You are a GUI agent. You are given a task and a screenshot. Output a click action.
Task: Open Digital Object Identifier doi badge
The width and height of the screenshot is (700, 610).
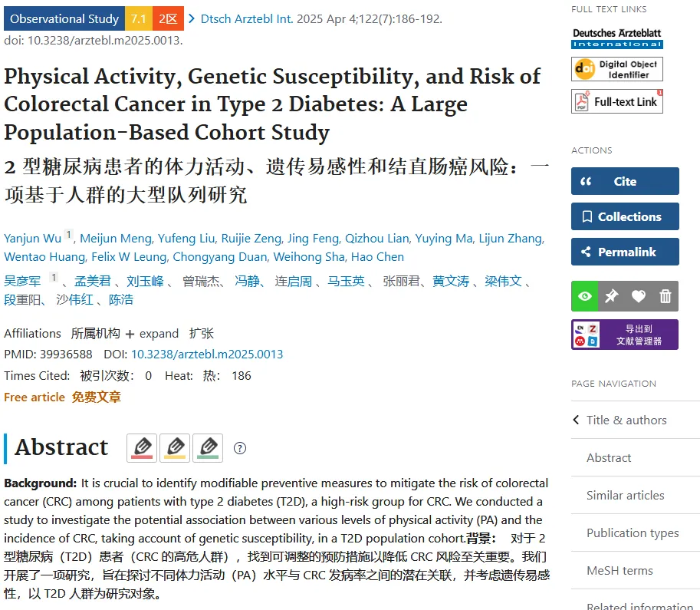coord(617,69)
